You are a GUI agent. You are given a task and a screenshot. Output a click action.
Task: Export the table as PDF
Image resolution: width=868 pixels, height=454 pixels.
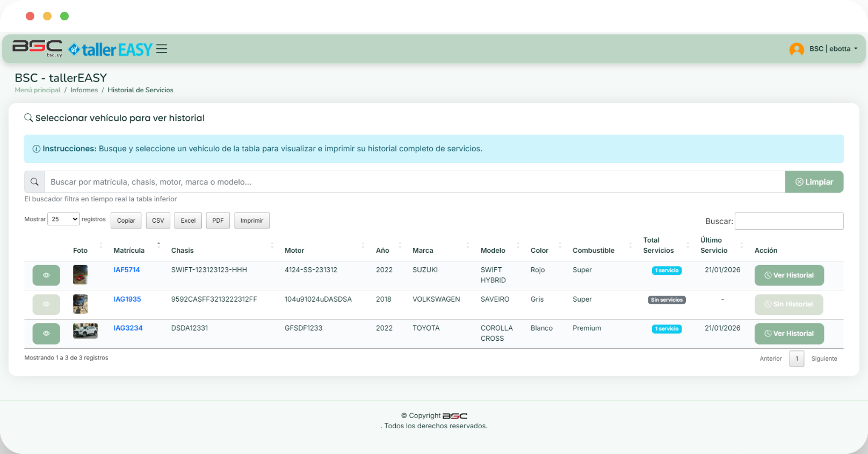[x=218, y=221]
